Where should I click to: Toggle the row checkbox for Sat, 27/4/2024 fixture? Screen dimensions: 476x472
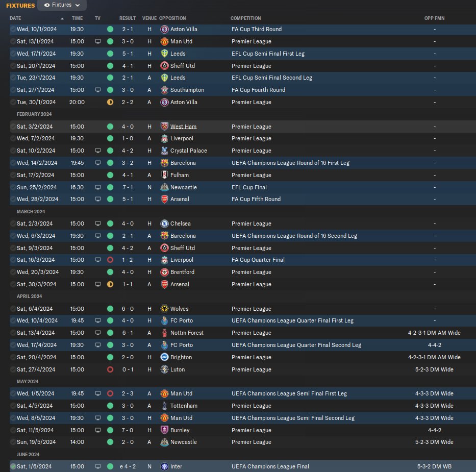(x=13, y=369)
